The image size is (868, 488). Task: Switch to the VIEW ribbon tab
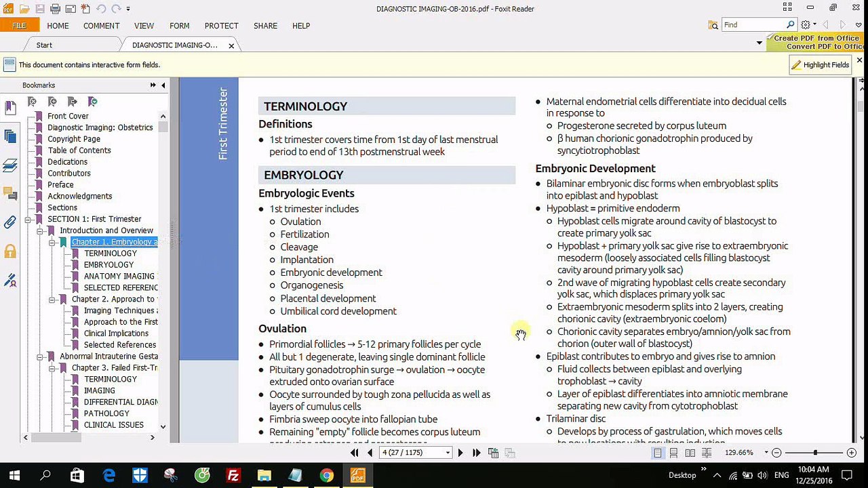(144, 26)
